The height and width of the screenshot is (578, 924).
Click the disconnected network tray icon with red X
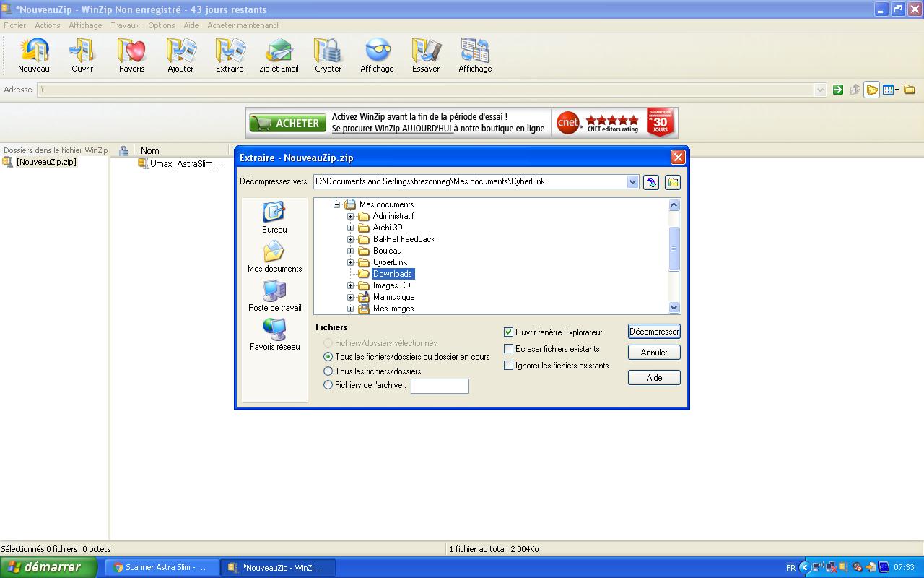[x=831, y=567]
